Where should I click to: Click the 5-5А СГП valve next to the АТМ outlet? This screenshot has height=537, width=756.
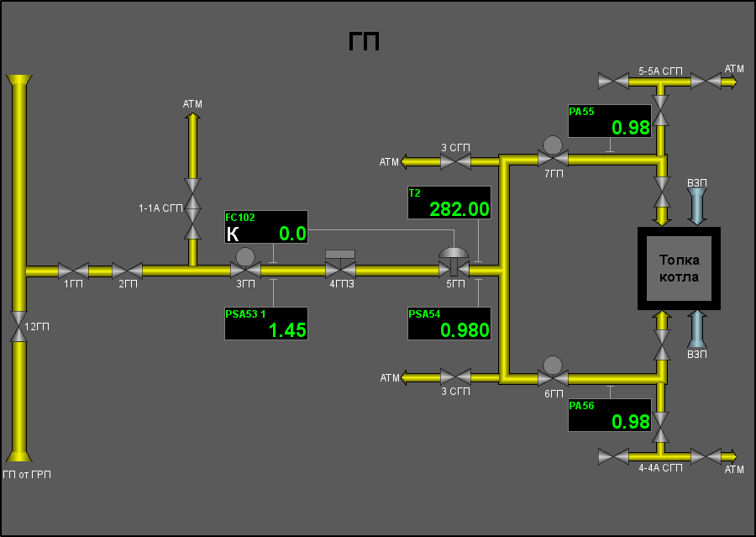(706, 81)
